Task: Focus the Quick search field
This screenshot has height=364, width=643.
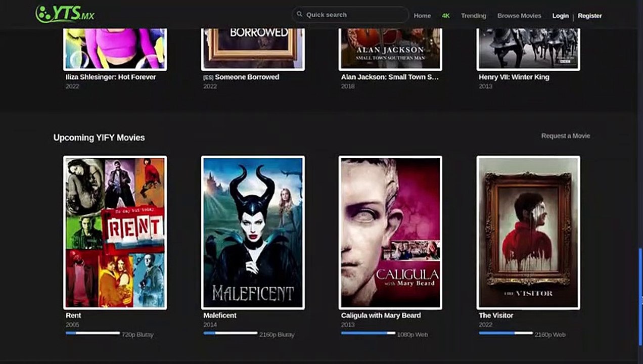Action: 350,15
